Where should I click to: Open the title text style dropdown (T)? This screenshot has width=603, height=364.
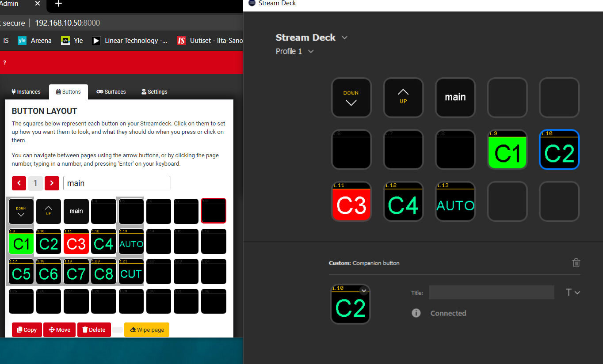(573, 292)
